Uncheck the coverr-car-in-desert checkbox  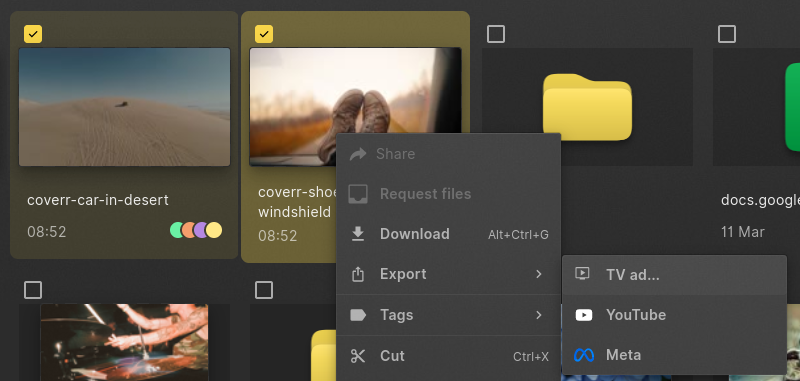(33, 34)
